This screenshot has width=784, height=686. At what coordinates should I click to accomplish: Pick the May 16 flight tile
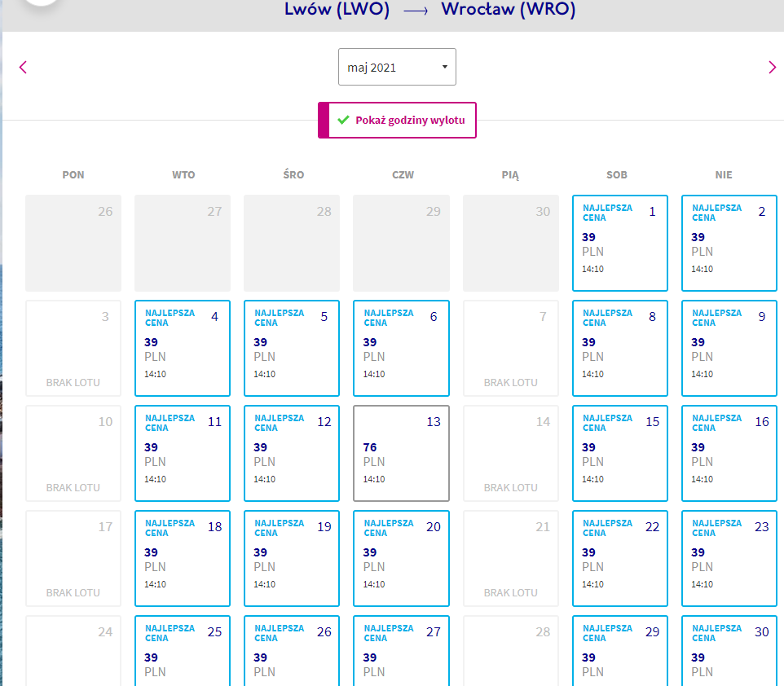[x=729, y=453]
